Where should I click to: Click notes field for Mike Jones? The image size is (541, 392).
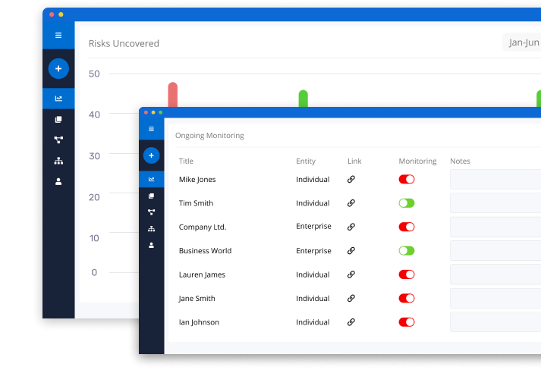495,179
